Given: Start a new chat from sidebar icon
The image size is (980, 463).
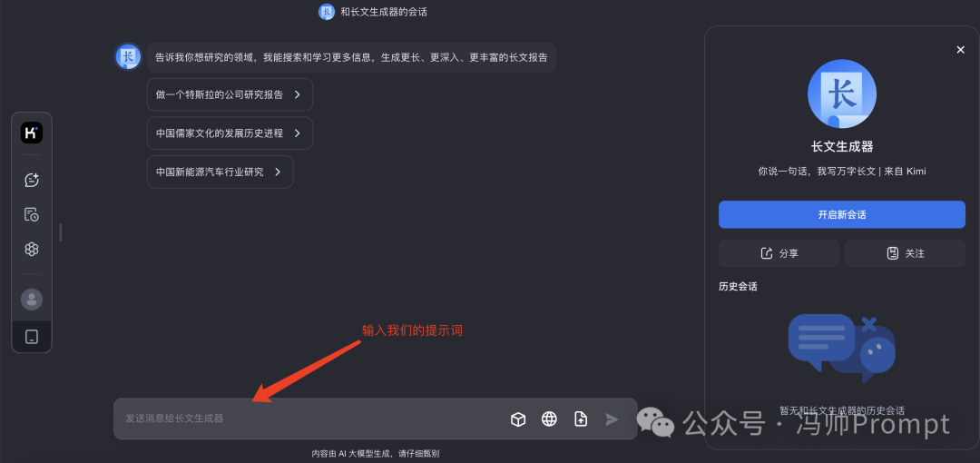Looking at the screenshot, I should click(x=31, y=180).
